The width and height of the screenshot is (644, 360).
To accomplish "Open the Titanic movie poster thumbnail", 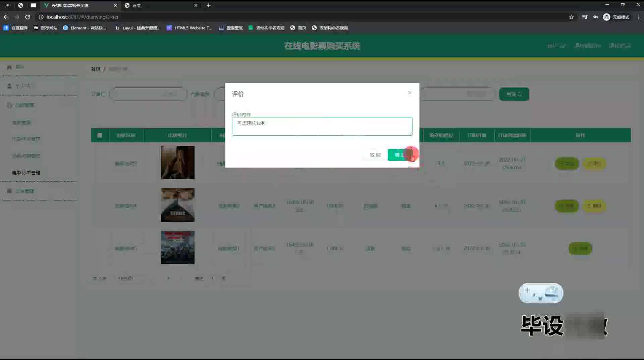I will pos(177,205).
